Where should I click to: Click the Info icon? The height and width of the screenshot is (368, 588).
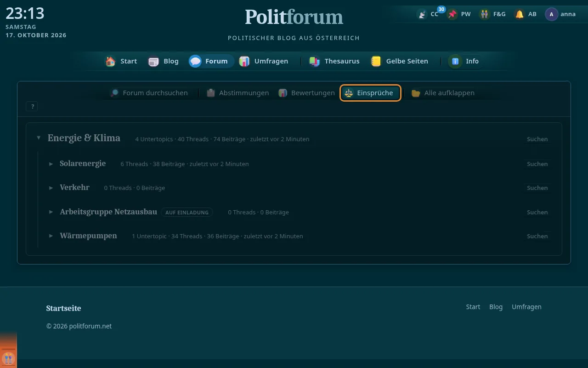pyautogui.click(x=456, y=61)
